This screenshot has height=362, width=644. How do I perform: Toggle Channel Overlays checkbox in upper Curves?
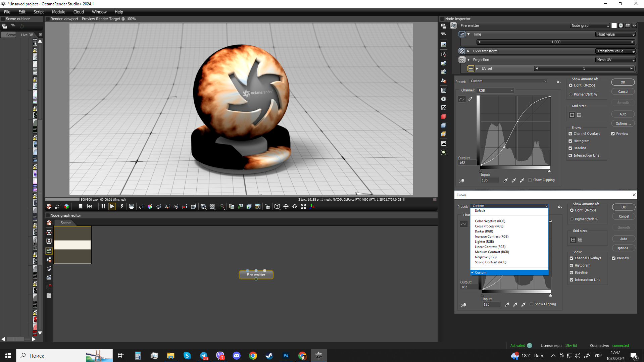(571, 134)
